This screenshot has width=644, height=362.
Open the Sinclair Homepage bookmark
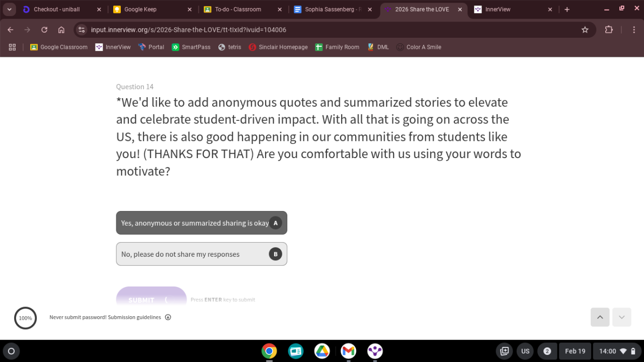(x=278, y=47)
